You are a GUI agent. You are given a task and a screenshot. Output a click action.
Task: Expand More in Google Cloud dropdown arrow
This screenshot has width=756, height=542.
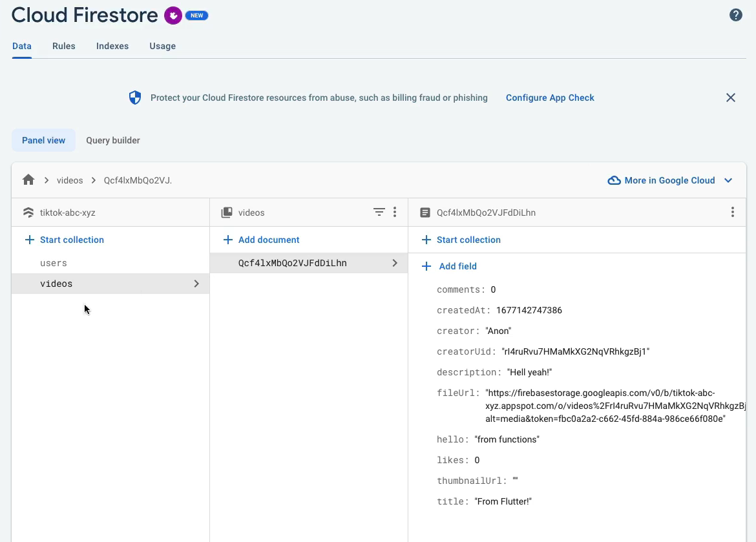(x=728, y=180)
